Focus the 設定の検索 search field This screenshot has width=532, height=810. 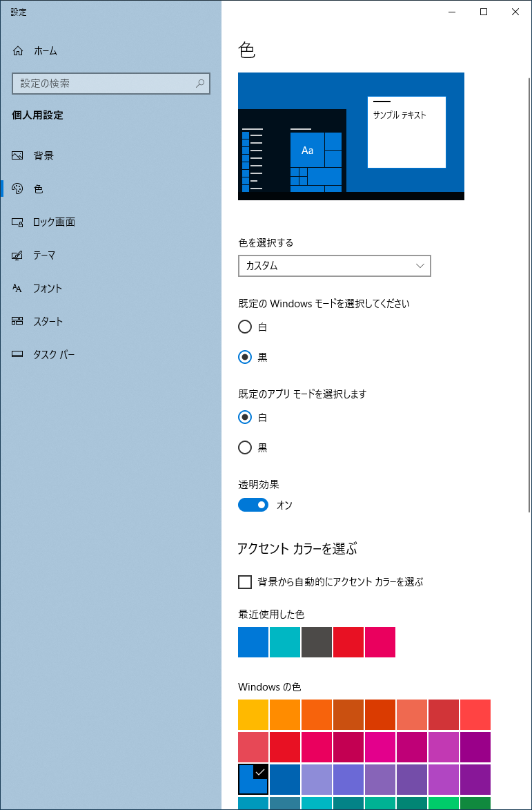[x=111, y=83]
